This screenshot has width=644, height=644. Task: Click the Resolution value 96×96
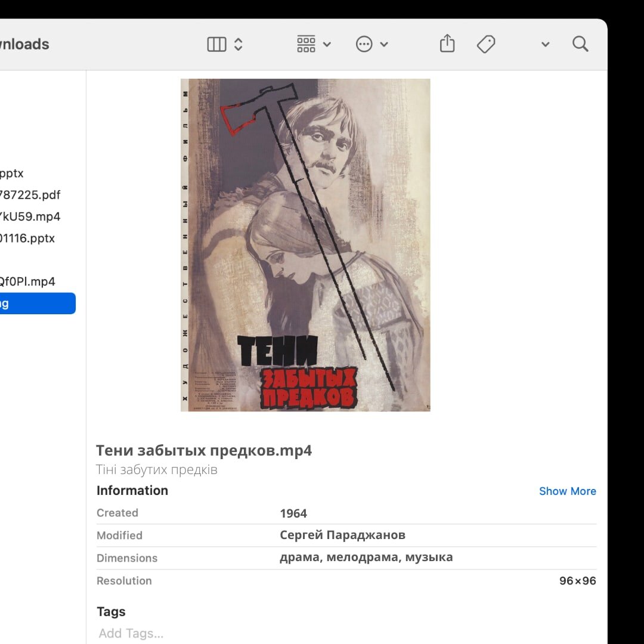pyautogui.click(x=577, y=581)
